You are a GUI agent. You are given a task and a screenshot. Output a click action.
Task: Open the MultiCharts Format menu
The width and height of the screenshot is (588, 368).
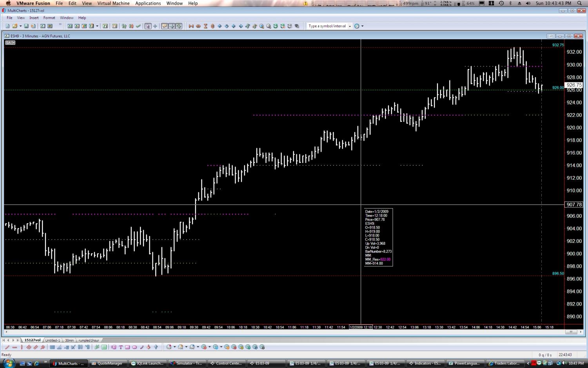[49, 18]
